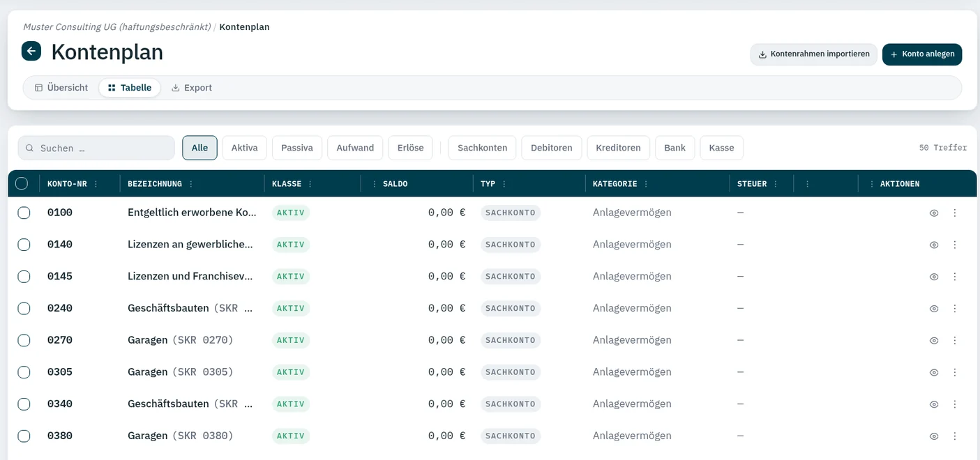Open the Steuer column options menu
Image resolution: width=980 pixels, height=460 pixels.
coord(775,184)
